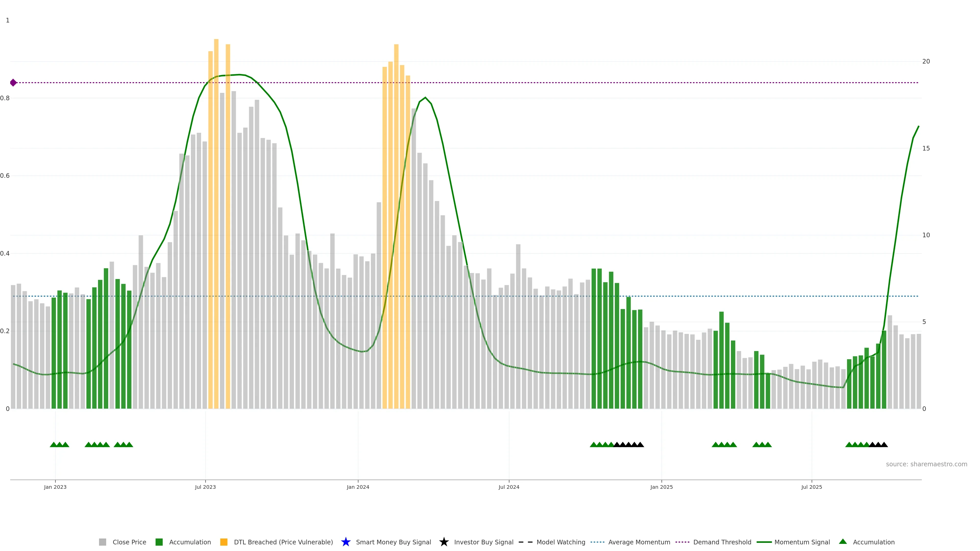Click the Jan 2025 axis label
The image size is (980, 551).
pyautogui.click(x=661, y=487)
